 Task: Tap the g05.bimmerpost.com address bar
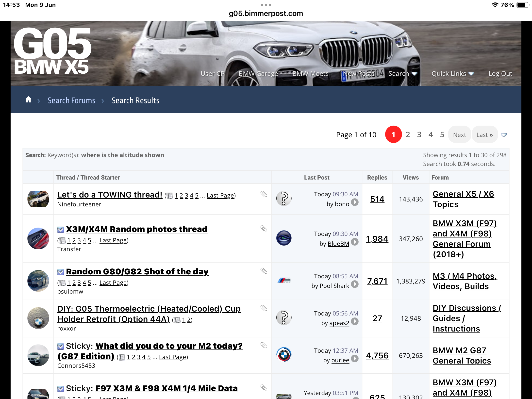point(266,13)
